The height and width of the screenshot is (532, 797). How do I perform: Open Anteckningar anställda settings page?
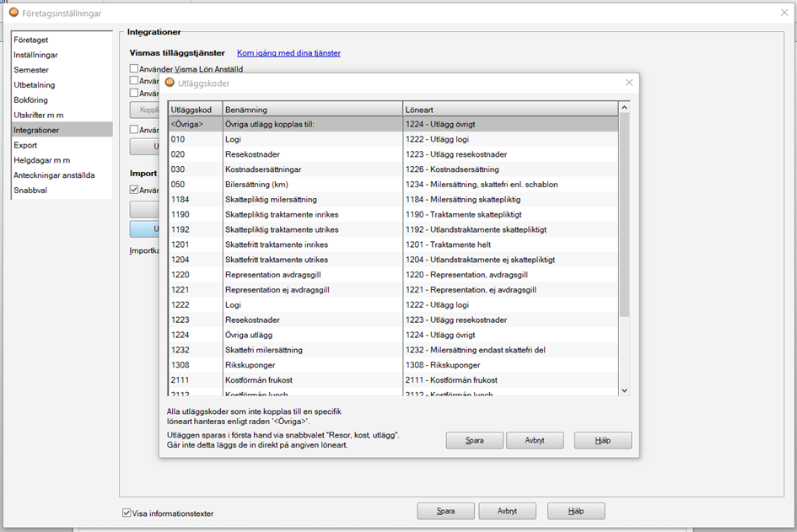(62, 175)
